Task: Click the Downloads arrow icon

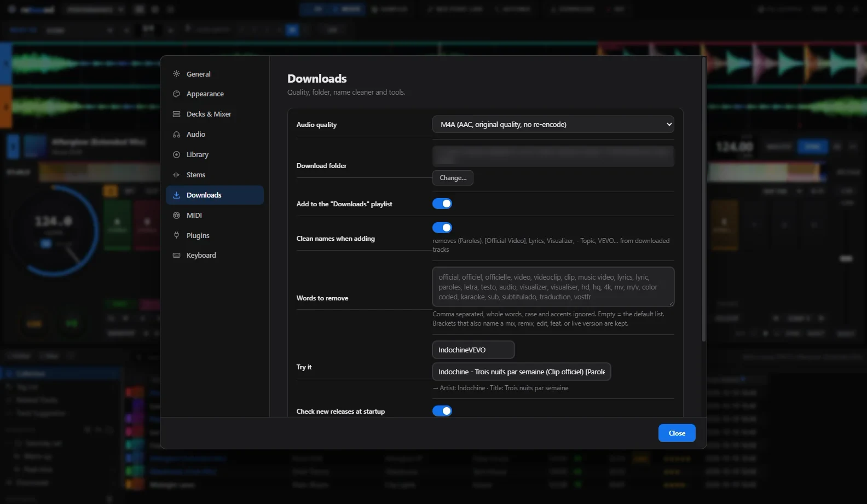Action: (176, 195)
